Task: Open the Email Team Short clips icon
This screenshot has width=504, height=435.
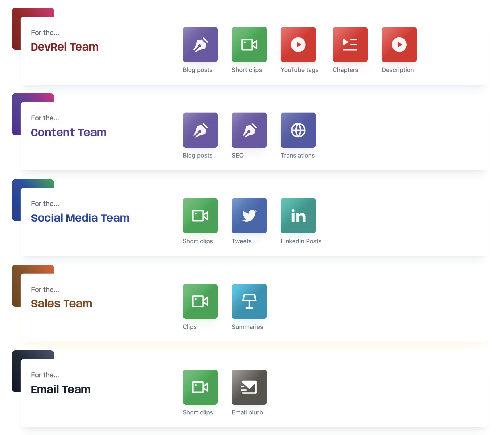Action: pos(200,387)
